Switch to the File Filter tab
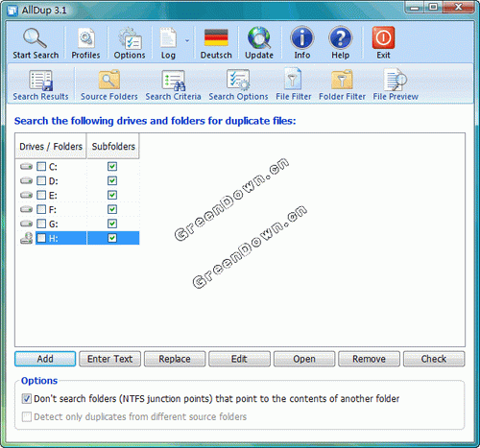 [294, 85]
